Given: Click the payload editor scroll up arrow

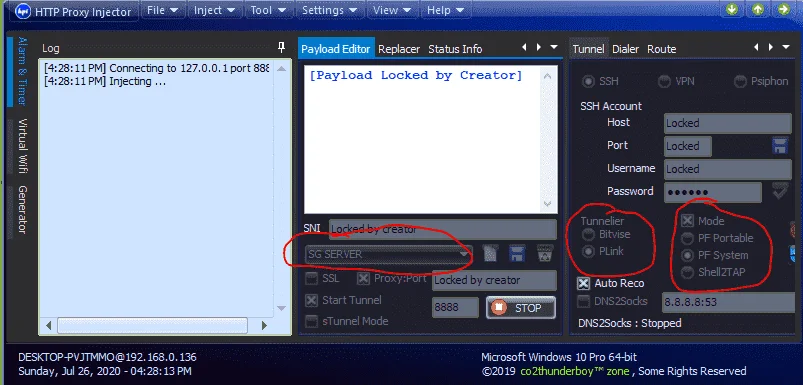Looking at the screenshot, I should click(547, 77).
